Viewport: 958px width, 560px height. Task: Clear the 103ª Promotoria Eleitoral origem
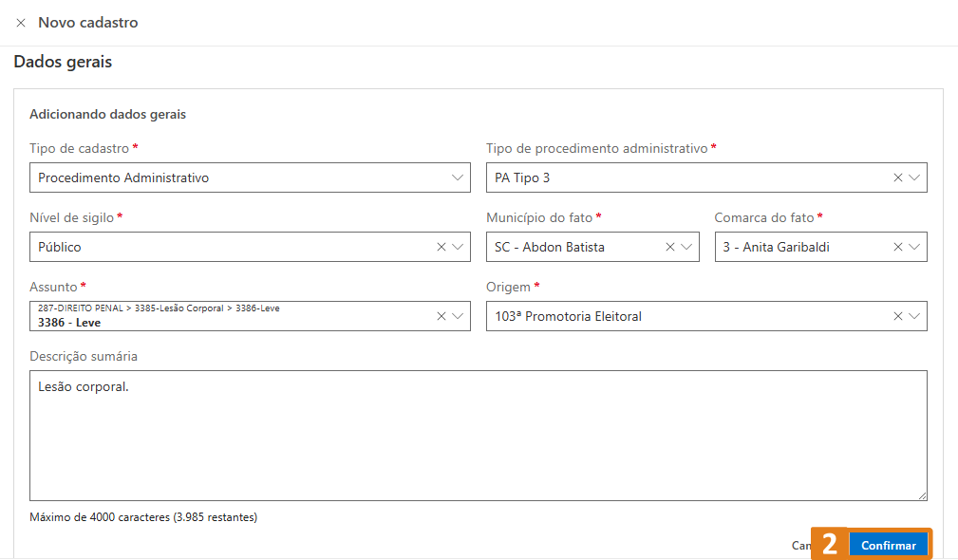(x=898, y=316)
